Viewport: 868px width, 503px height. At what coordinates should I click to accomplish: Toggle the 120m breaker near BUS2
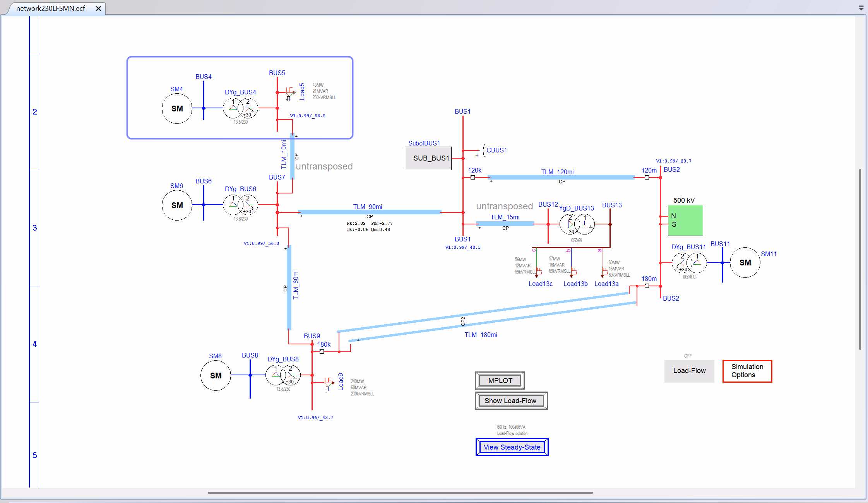[x=647, y=178]
